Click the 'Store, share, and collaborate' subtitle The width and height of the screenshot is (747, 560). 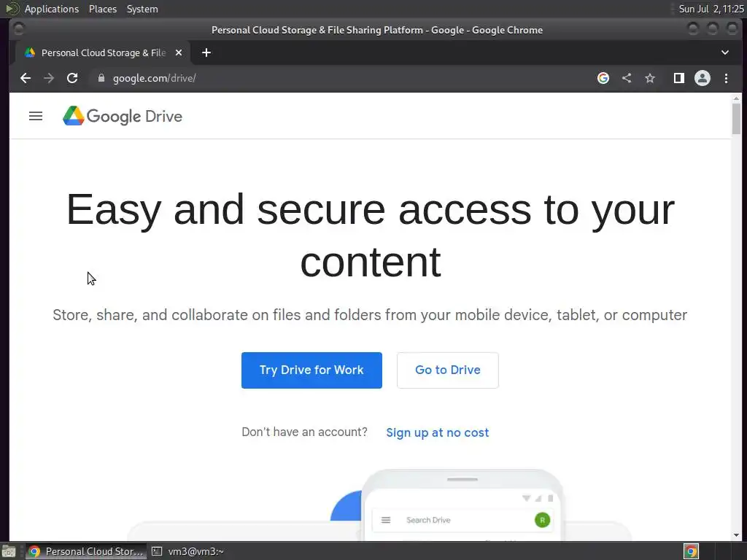click(x=370, y=315)
